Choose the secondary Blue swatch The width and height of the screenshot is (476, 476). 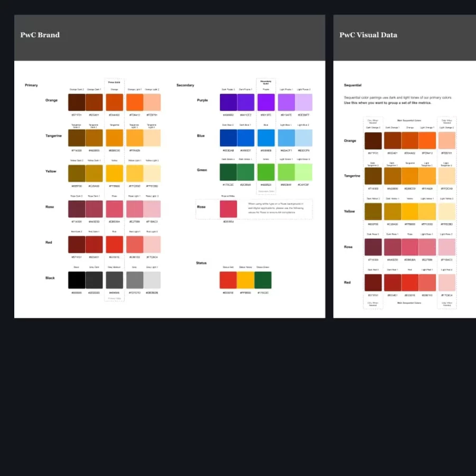coord(266,138)
